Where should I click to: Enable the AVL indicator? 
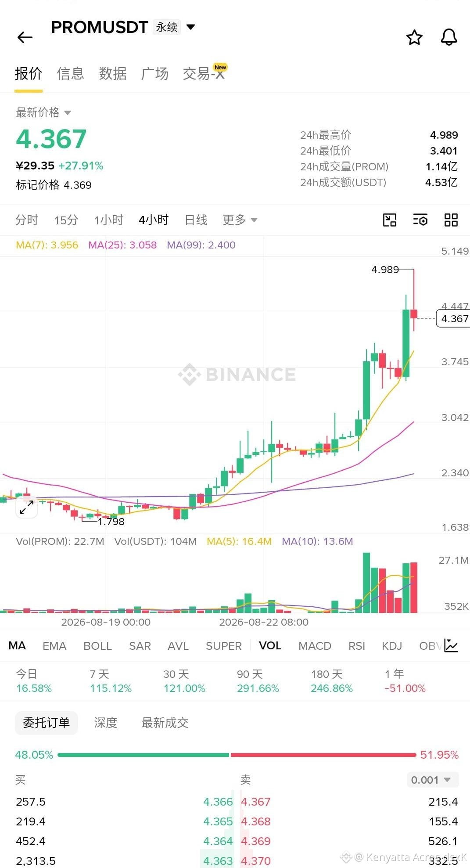(178, 645)
